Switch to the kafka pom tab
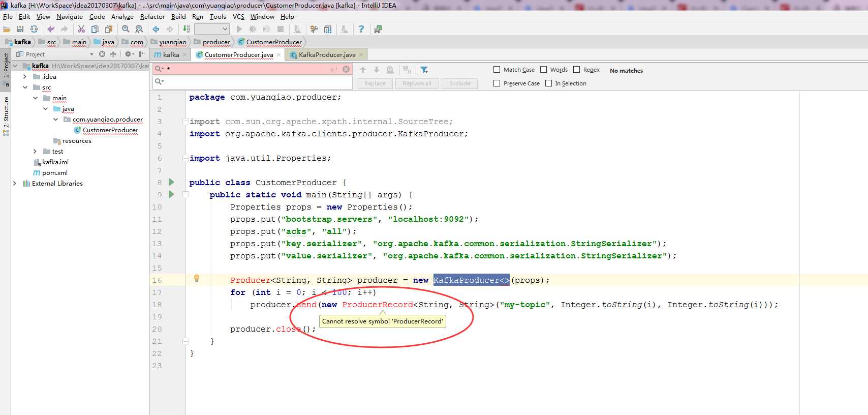868x415 pixels. [x=171, y=54]
